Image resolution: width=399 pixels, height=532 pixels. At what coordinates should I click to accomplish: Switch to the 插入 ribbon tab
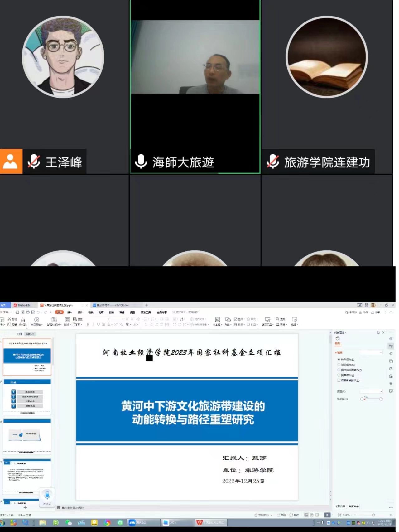70,312
